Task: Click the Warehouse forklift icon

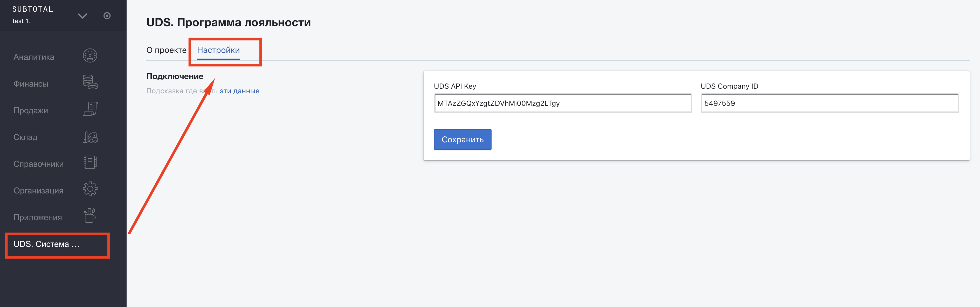Action: pos(90,137)
